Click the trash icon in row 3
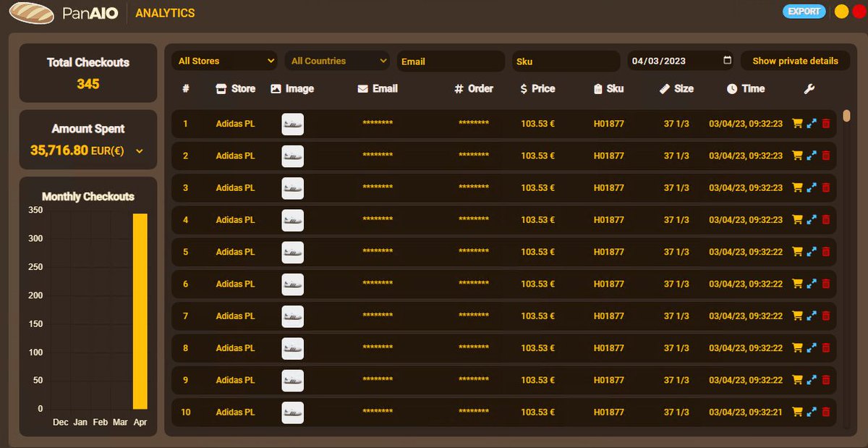 click(826, 187)
